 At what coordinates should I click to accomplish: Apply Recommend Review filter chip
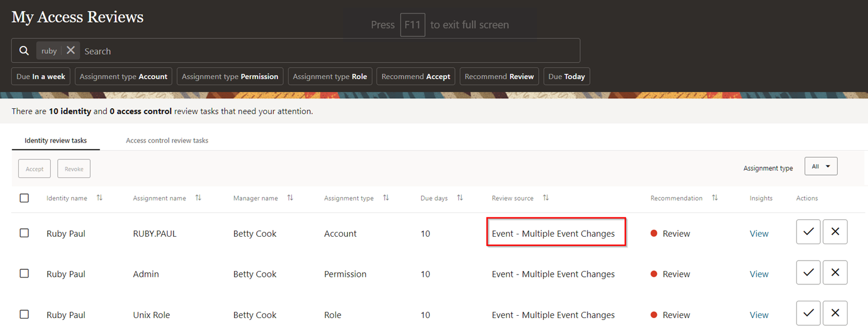tap(499, 76)
